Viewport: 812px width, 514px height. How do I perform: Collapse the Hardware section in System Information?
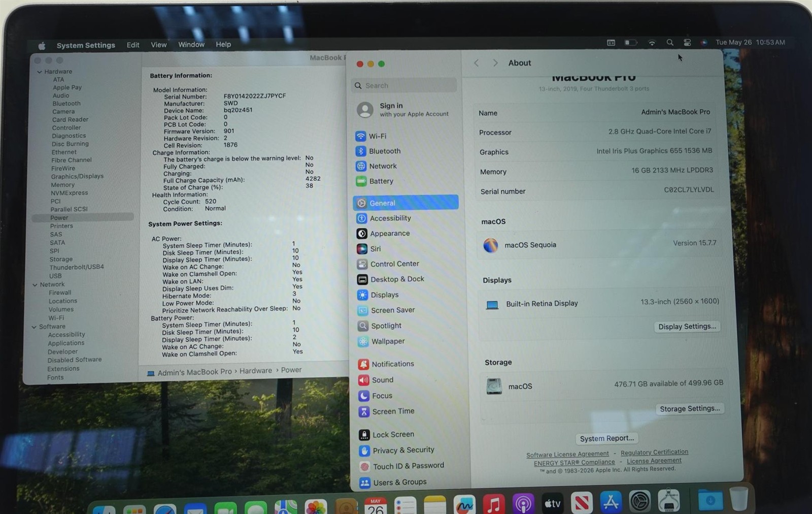(x=40, y=72)
